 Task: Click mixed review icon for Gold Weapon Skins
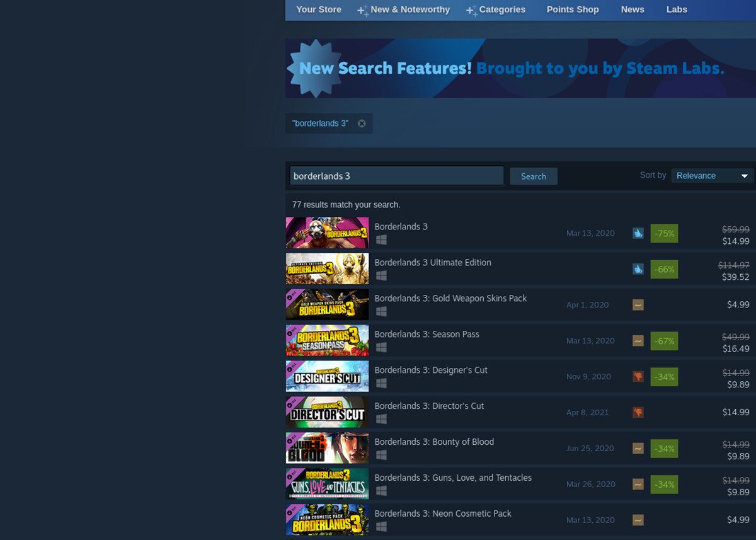coord(638,305)
